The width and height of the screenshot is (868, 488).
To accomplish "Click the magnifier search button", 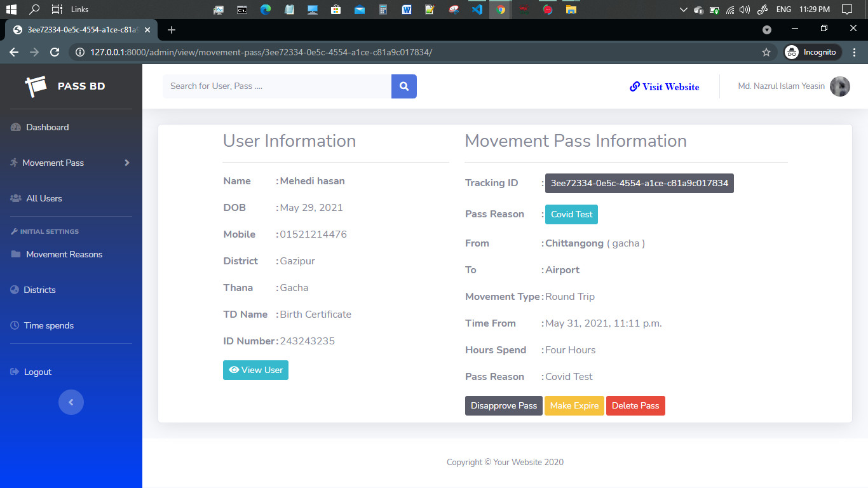I will (x=404, y=86).
